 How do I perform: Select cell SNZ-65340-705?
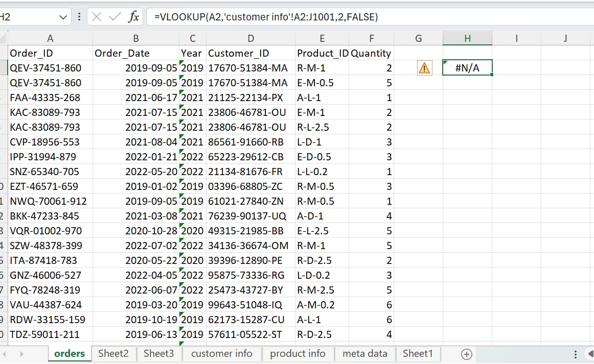(x=50, y=172)
